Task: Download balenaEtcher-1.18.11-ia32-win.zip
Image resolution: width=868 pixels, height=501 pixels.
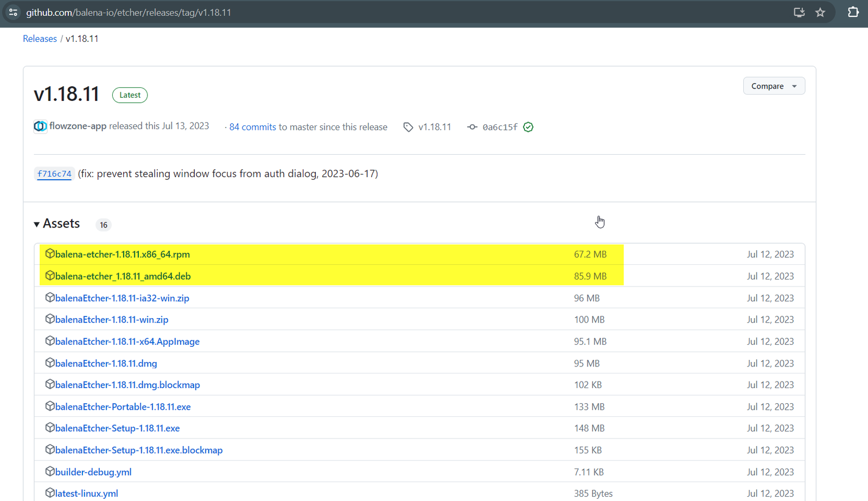Action: point(122,298)
